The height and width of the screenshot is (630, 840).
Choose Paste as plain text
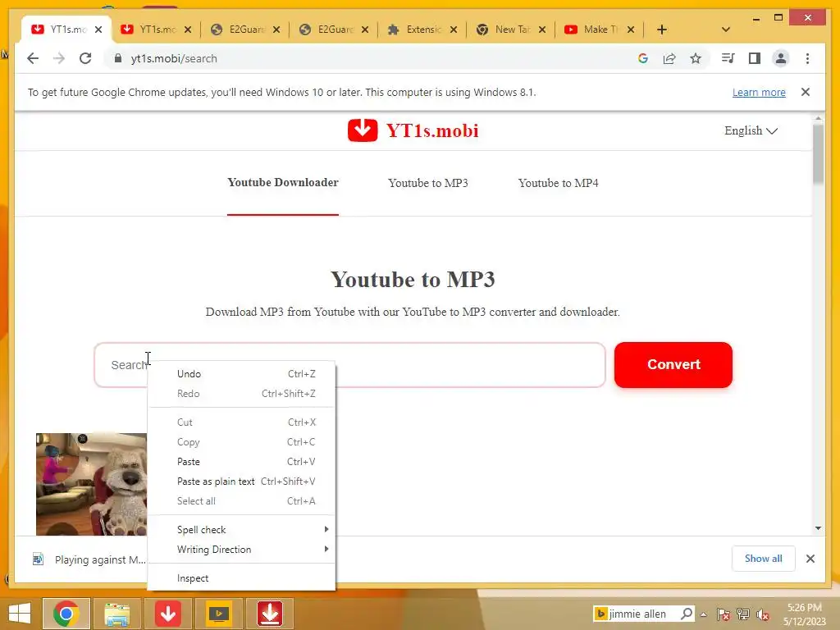pyautogui.click(x=242, y=482)
